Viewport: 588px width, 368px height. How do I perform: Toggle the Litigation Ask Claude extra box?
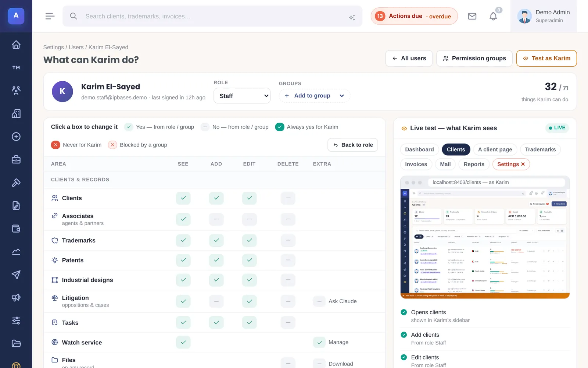point(319,301)
